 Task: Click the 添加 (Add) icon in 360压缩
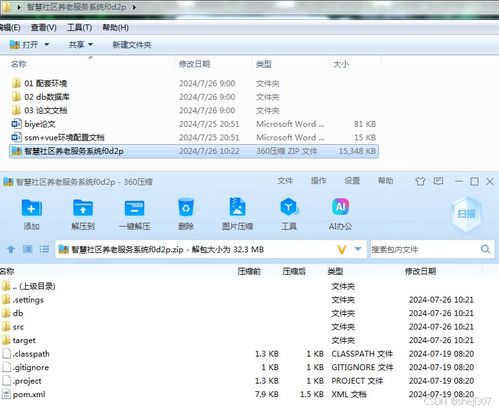32,208
